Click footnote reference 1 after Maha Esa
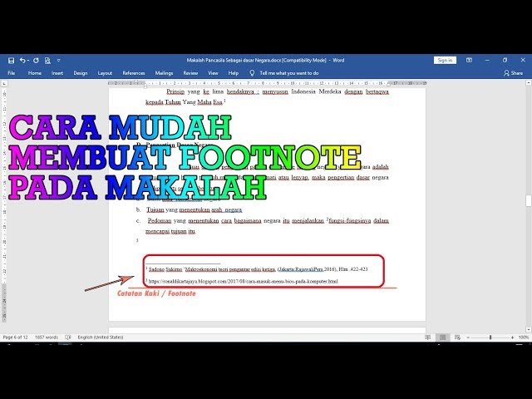Viewport: 532px width, 399px height. click(224, 101)
